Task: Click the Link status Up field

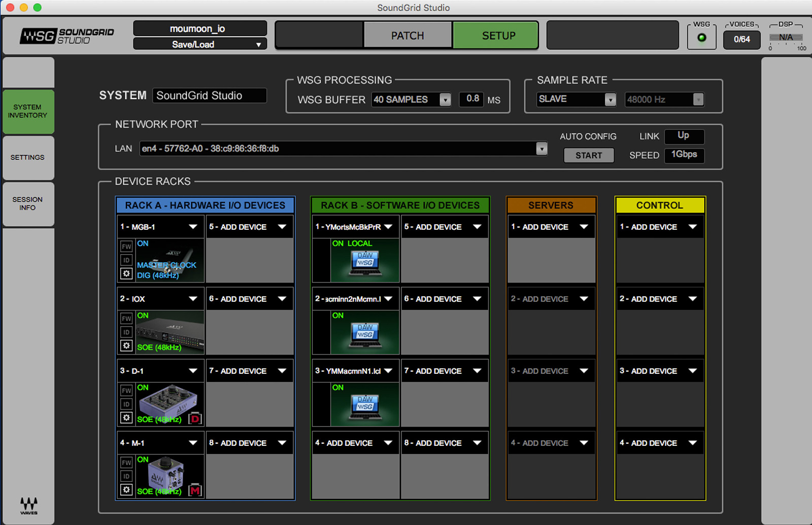Action: point(684,136)
